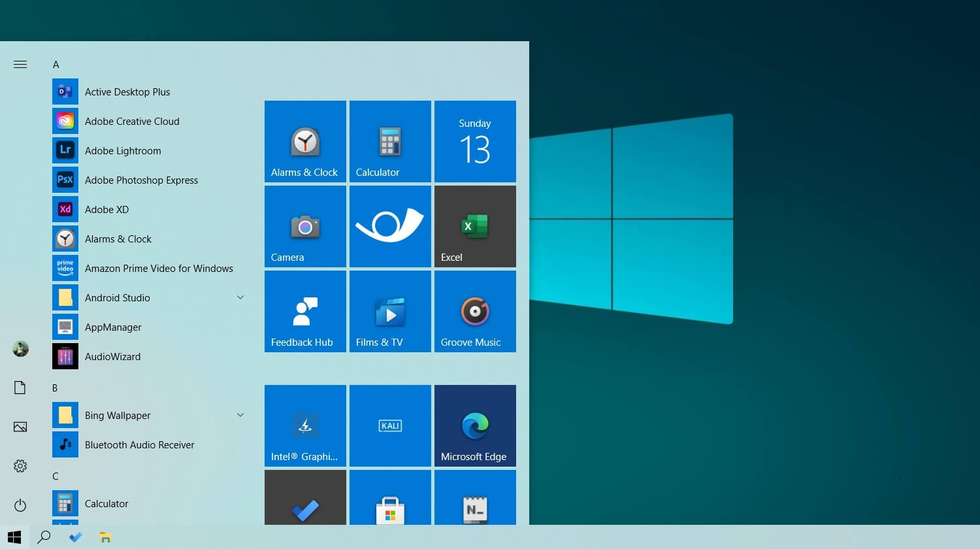Open the Bing Wallpaper folder entry
980x549 pixels.
[150, 415]
